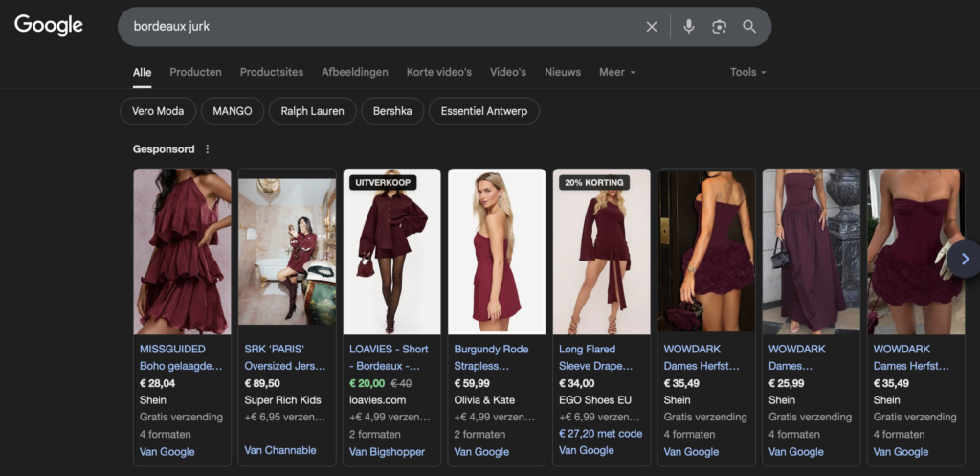Click the € 27,20 met code offer
The width and height of the screenshot is (980, 476).
tap(601, 434)
